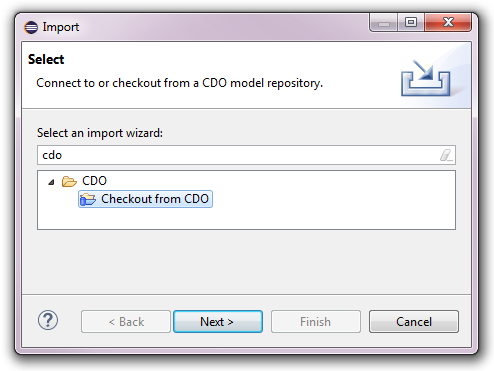Screen dimensions: 494x371
Task: Click the CDO category folder icon
Action: pyautogui.click(x=69, y=181)
